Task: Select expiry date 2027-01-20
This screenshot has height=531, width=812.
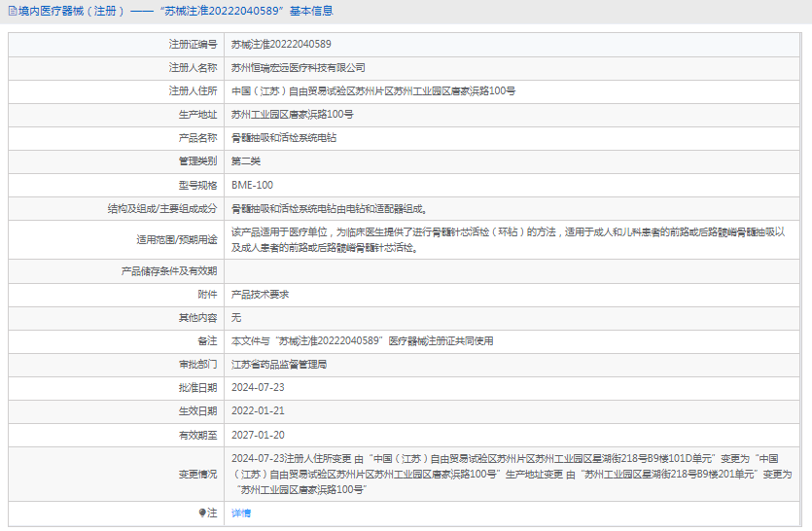Action: [x=258, y=435]
